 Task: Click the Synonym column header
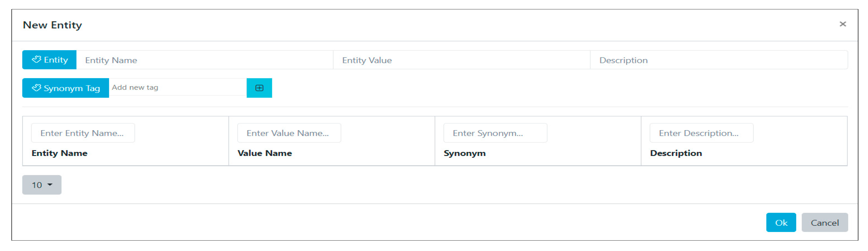[465, 153]
